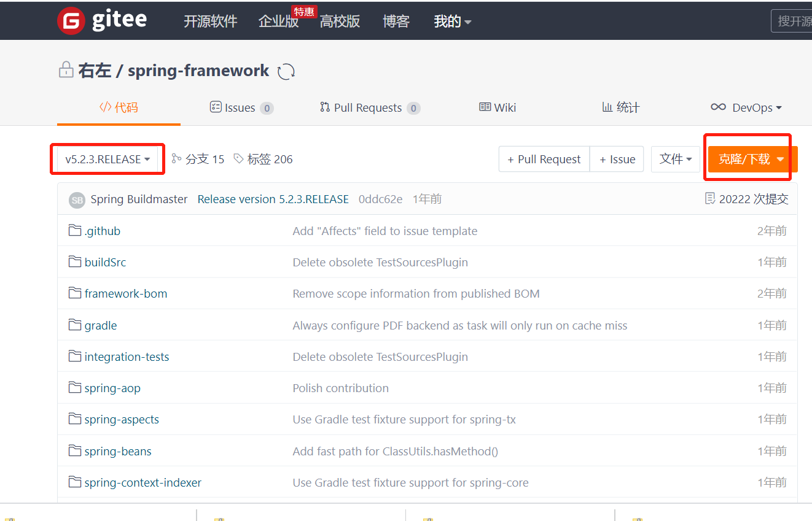Click the sync refresh icon beside spring-framework
Screen dimensions: 812x521
[286, 72]
